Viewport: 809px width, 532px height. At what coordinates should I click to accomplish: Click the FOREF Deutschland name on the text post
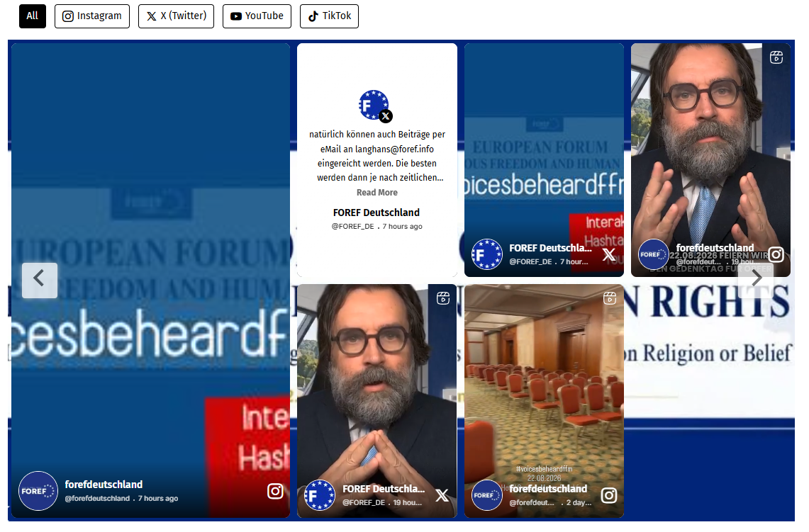point(376,213)
